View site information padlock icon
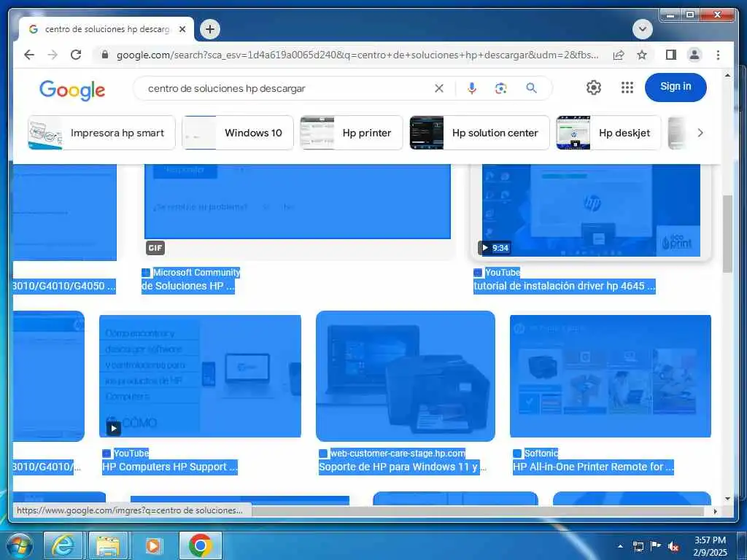747x560 pixels. tap(105, 55)
